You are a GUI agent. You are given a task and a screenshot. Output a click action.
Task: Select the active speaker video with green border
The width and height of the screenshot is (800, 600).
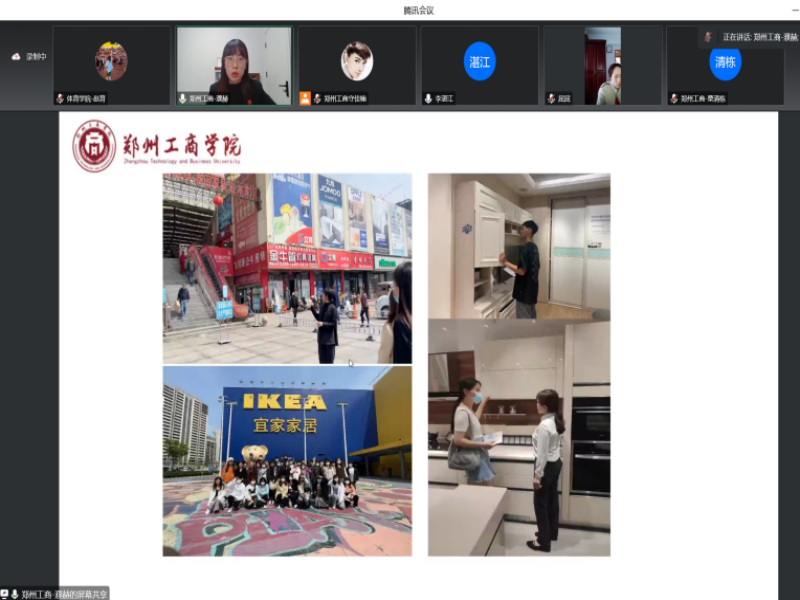click(x=234, y=66)
